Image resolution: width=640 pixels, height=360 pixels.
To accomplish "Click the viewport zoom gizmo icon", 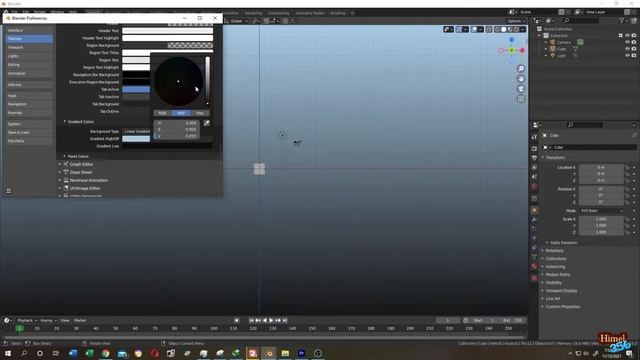I will [521, 68].
